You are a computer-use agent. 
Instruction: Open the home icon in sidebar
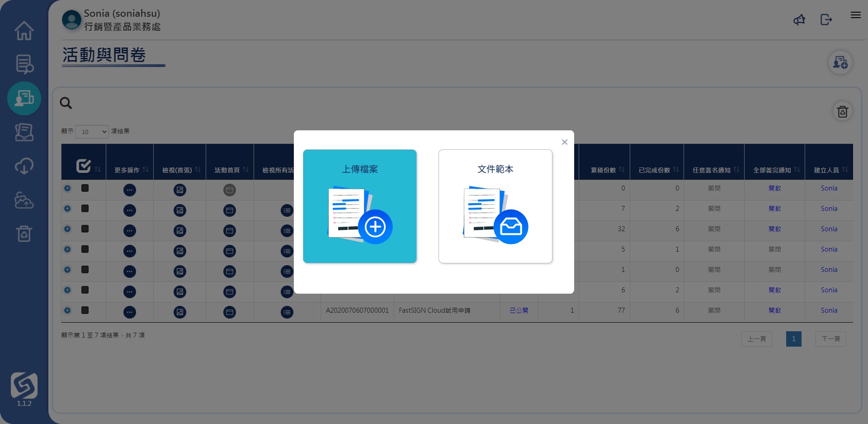(x=24, y=31)
